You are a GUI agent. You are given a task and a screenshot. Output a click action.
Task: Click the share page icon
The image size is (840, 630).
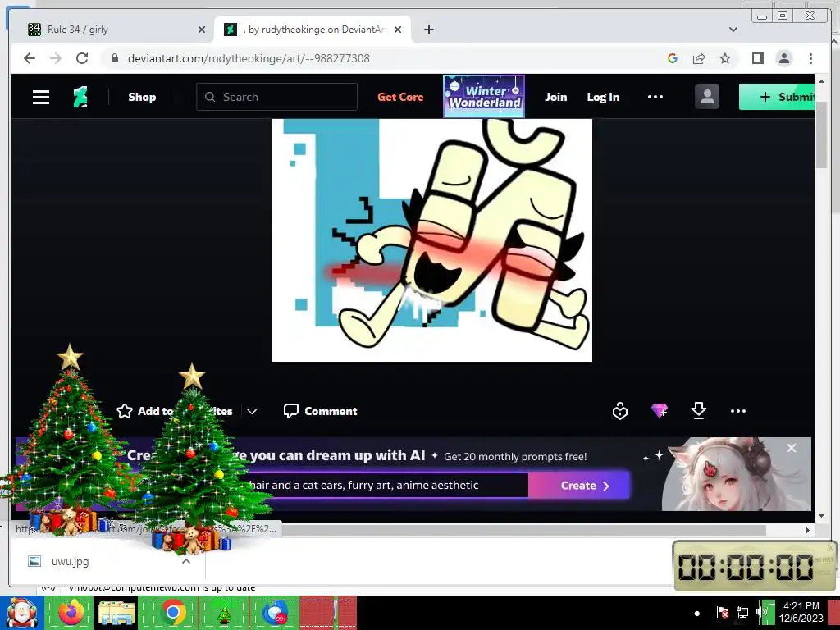click(x=699, y=58)
